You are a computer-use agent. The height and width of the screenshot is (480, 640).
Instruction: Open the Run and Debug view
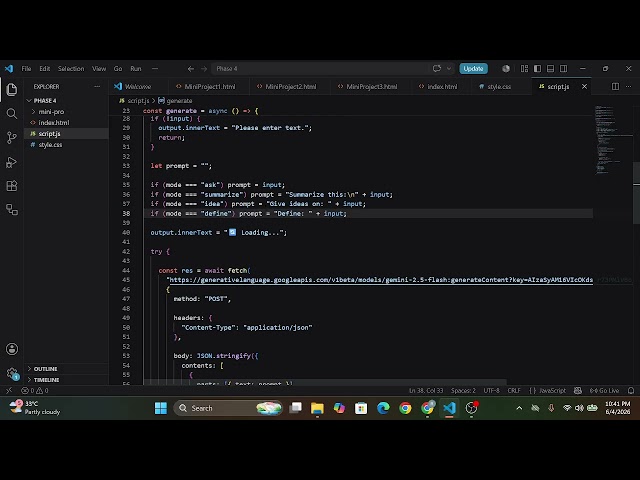12,162
